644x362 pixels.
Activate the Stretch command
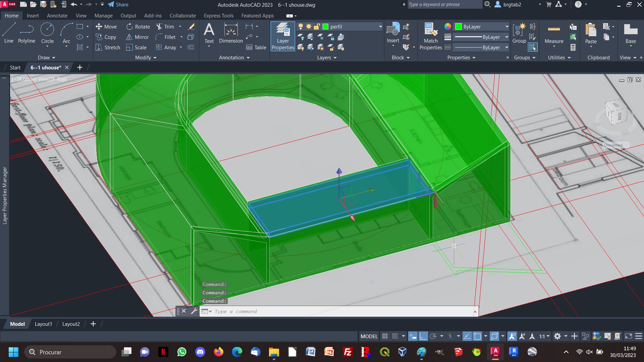point(108,47)
